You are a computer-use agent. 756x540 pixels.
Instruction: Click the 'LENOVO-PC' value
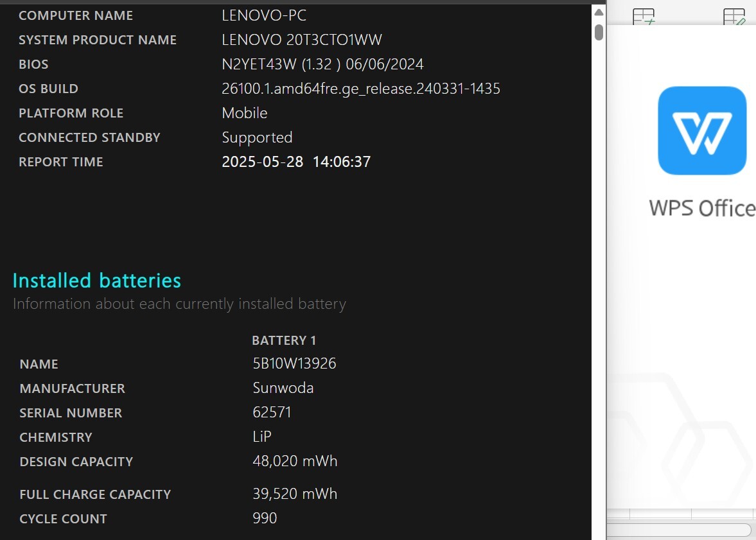(x=264, y=15)
